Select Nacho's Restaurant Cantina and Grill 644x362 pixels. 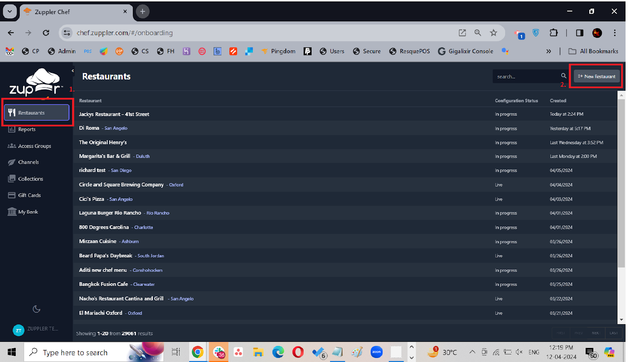[x=345, y=299]
